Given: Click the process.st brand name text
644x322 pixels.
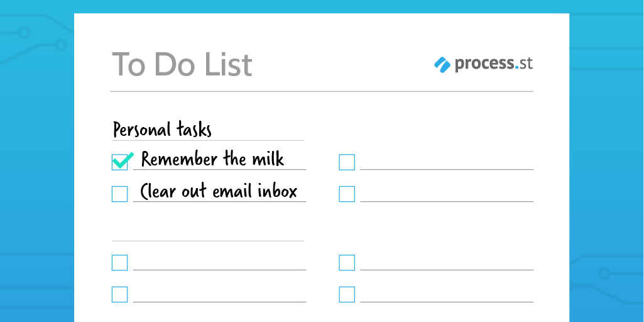Looking at the screenshot, I should (494, 64).
